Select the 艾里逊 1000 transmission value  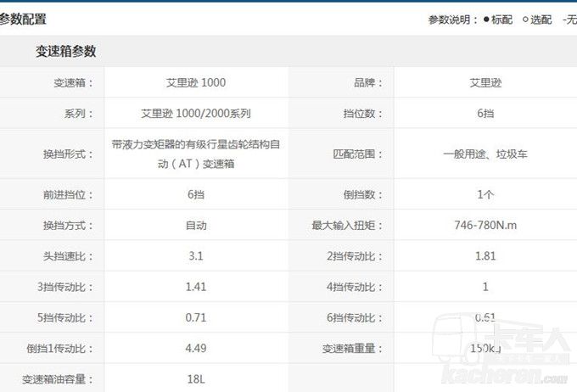coord(196,82)
